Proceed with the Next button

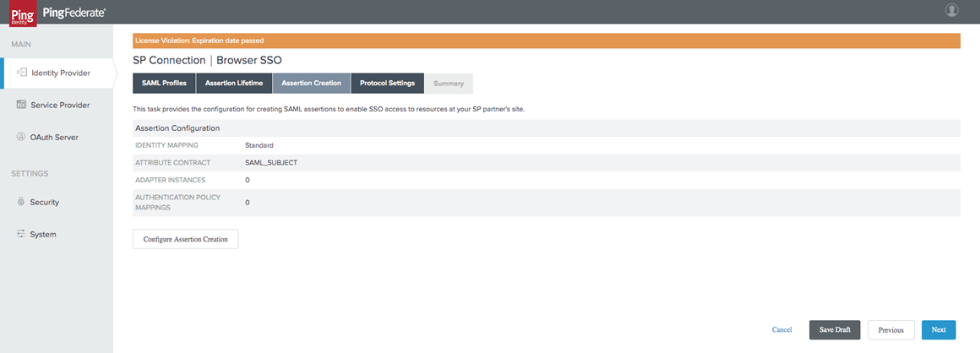click(x=939, y=330)
